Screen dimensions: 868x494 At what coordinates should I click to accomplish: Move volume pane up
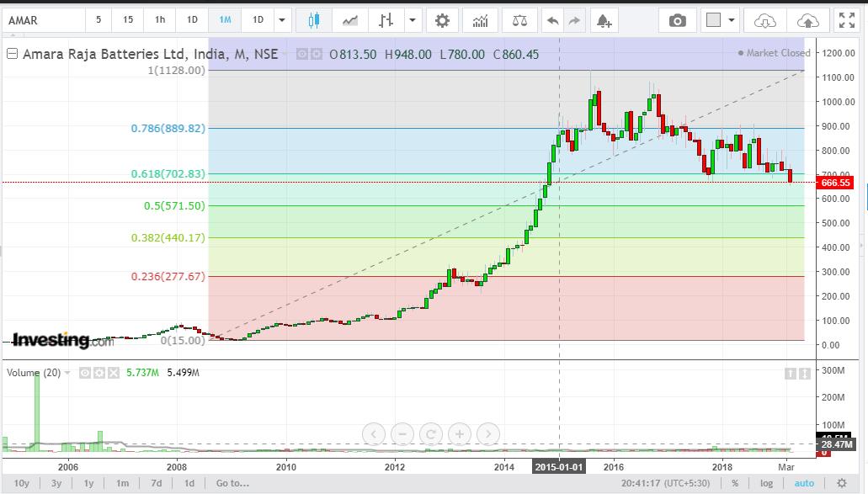[x=790, y=374]
